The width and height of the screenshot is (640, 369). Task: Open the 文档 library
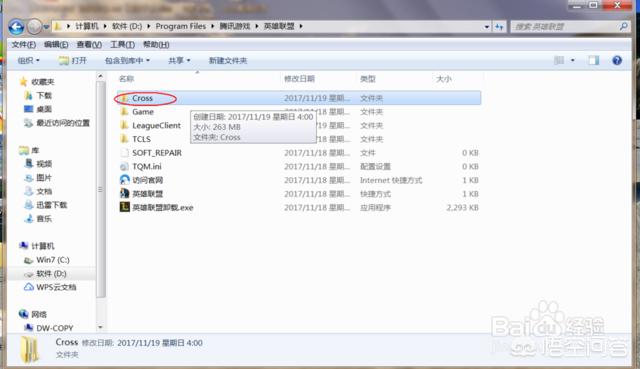click(x=44, y=191)
